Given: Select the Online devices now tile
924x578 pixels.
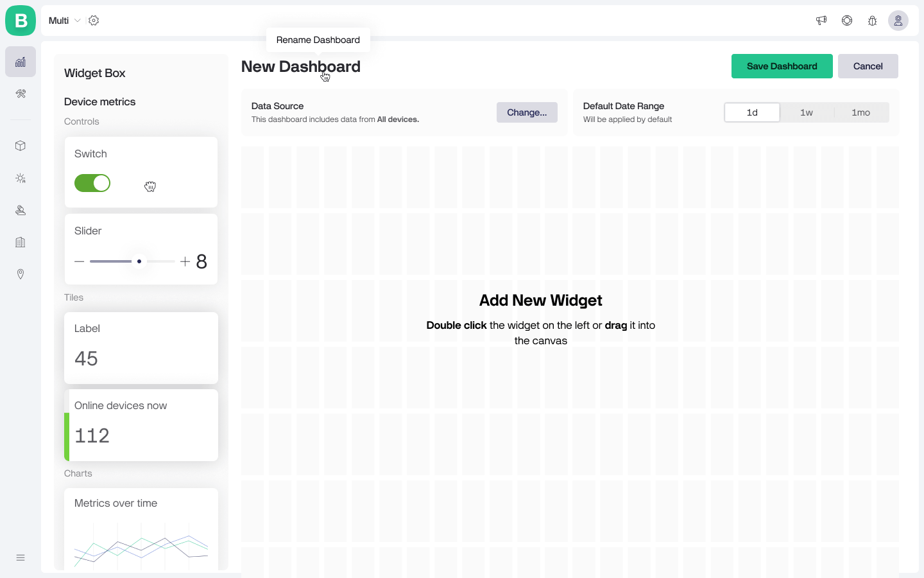Looking at the screenshot, I should (141, 425).
